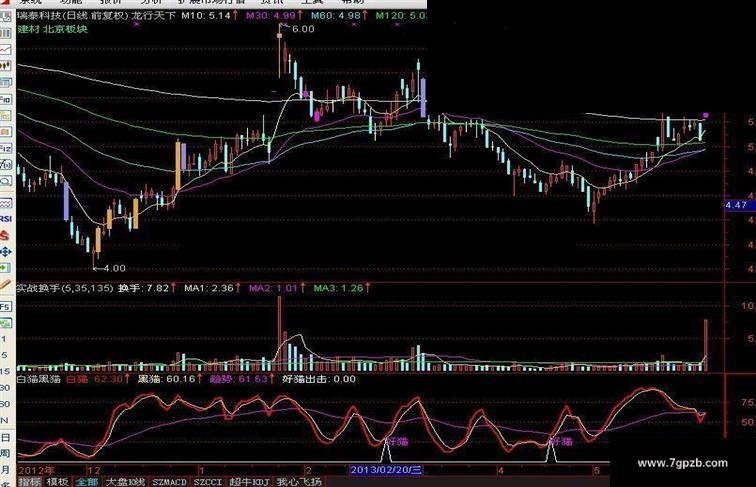
Task: Click the MA2: 1.01 value
Action: coord(273,288)
